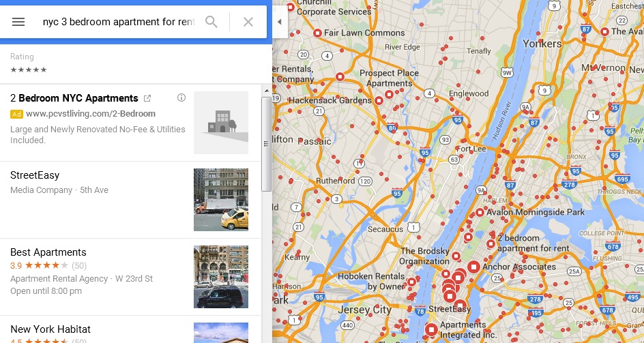Click the Best Apartments photo thumbnail

221,277
